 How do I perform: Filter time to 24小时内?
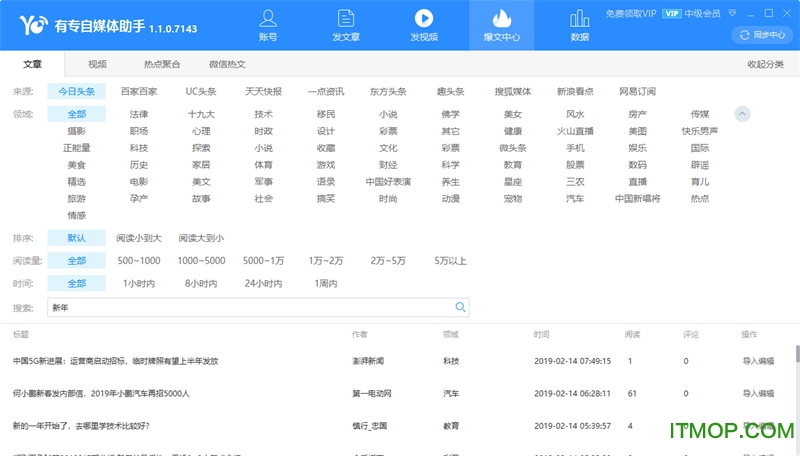click(x=263, y=283)
